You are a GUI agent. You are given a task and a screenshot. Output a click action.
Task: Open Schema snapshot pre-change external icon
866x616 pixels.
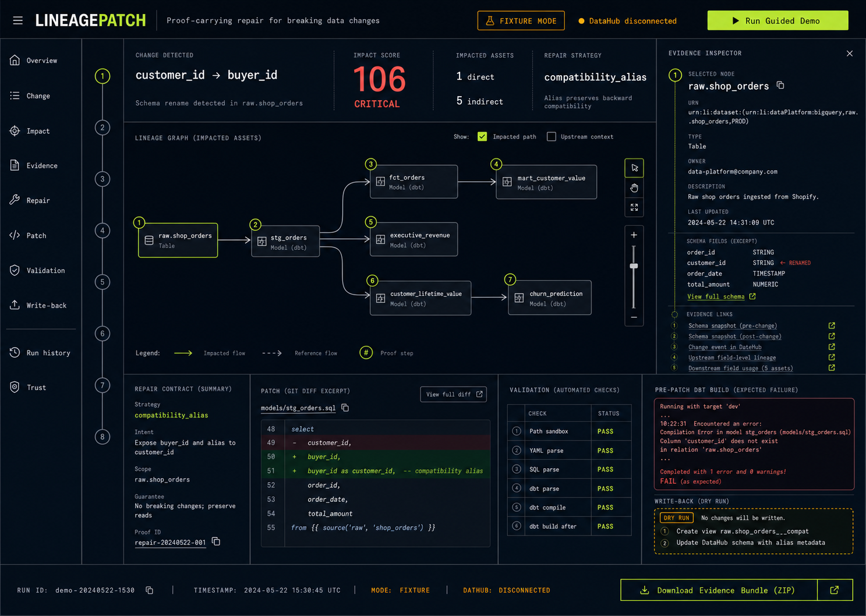832,325
